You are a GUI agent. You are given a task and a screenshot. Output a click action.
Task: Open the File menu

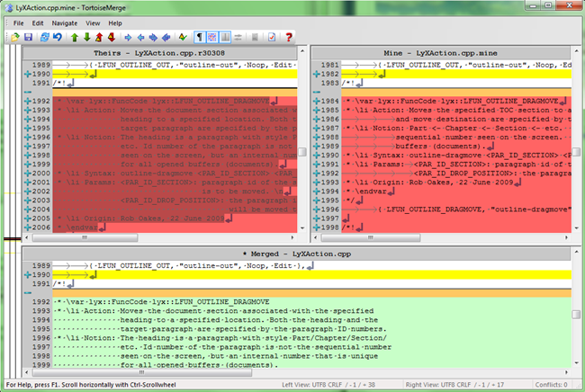point(18,23)
